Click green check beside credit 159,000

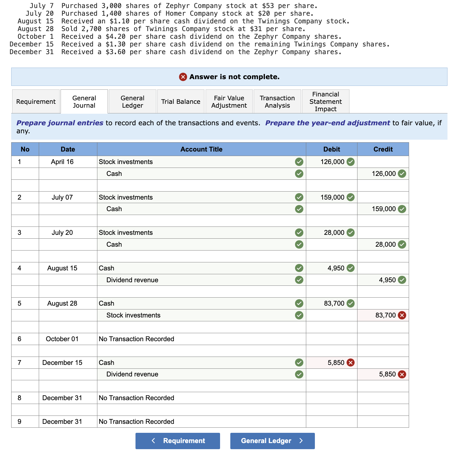402,209
